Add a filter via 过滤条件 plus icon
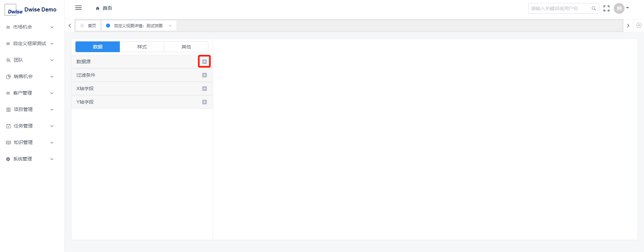The height and width of the screenshot is (252, 644). tap(204, 75)
